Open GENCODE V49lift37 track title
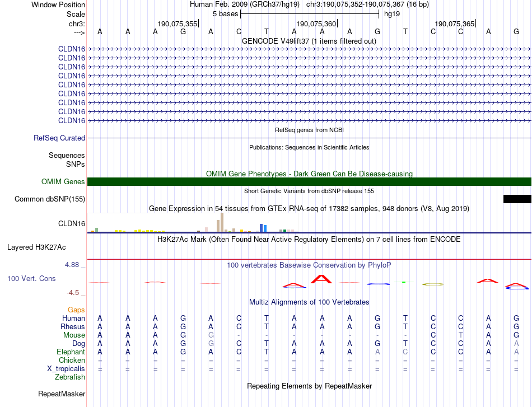532x407 pixels. point(309,41)
